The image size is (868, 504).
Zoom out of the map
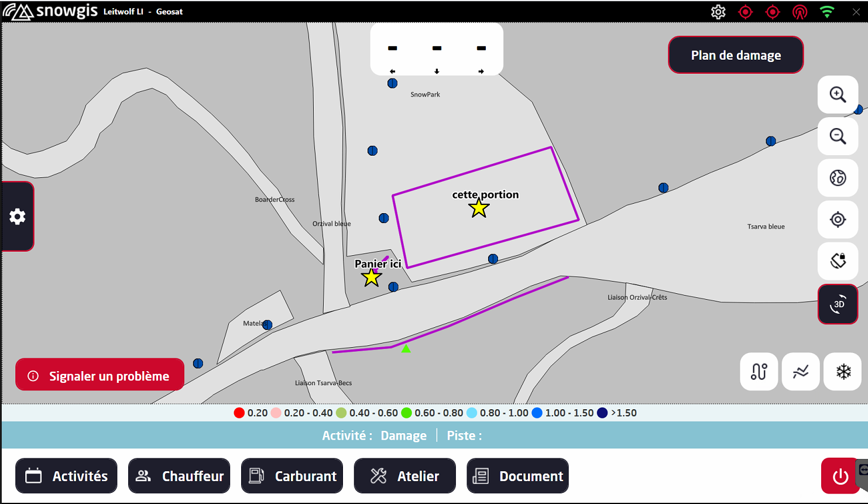pyautogui.click(x=838, y=136)
